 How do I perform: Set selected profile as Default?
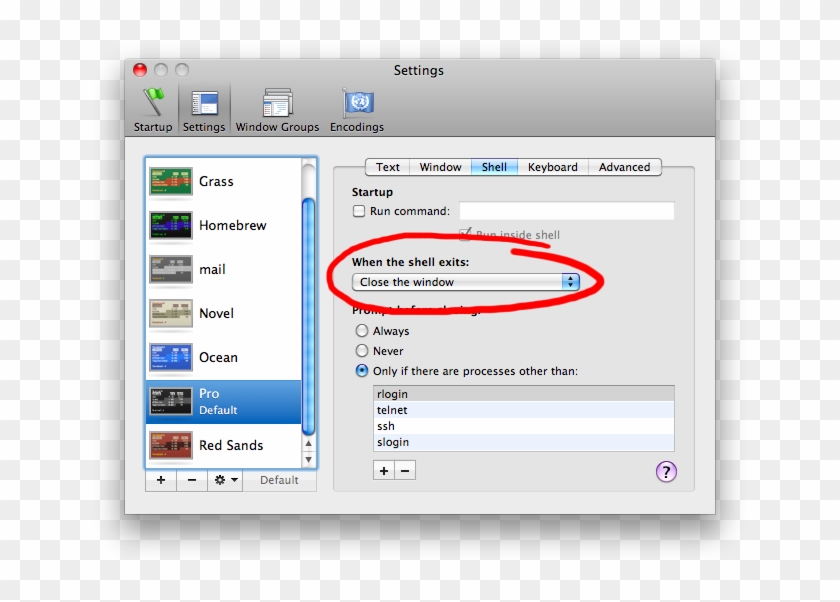(279, 480)
